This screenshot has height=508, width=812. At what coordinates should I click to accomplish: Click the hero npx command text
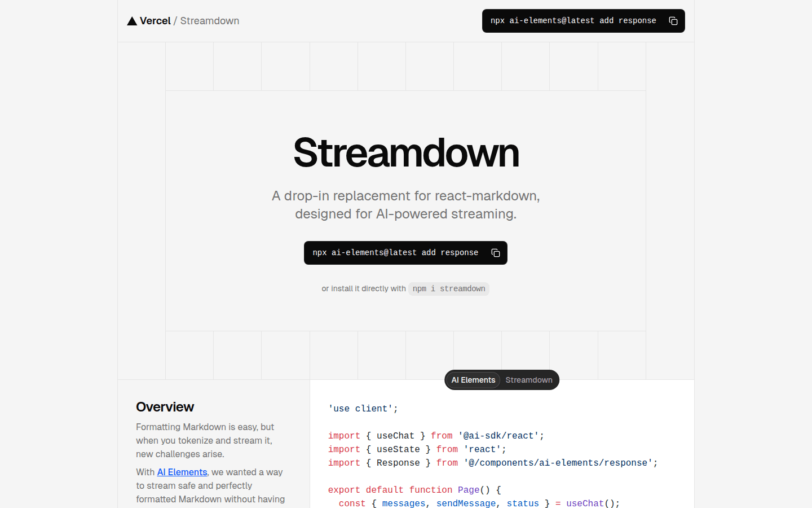tap(395, 253)
